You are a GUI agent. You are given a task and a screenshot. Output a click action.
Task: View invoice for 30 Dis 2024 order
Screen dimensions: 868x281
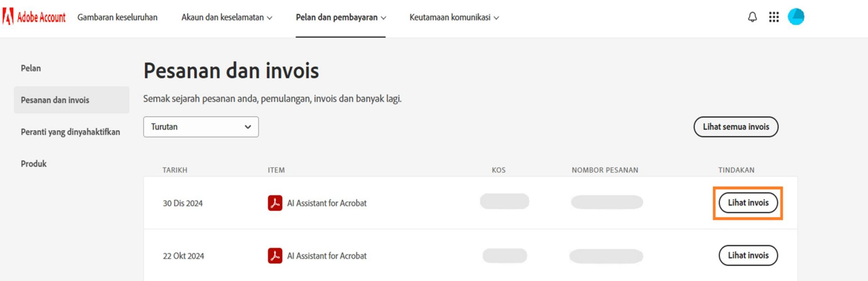click(748, 203)
